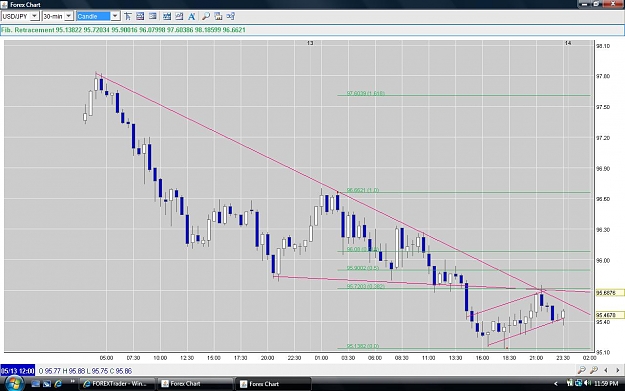Switch to the FOREXTrader - Win... taskbar button

point(116,384)
